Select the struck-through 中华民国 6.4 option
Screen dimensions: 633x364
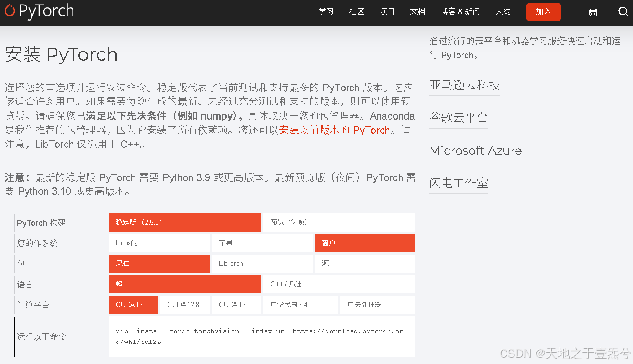coord(301,305)
